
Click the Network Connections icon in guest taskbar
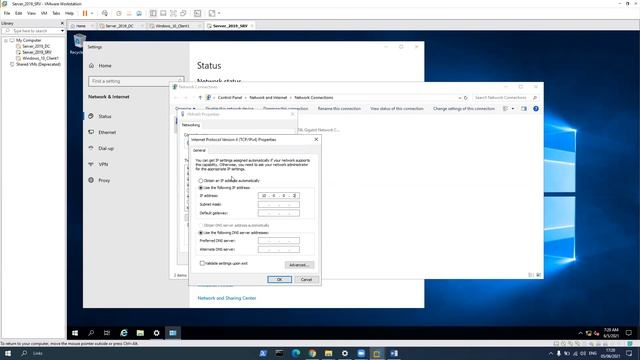tap(173, 333)
